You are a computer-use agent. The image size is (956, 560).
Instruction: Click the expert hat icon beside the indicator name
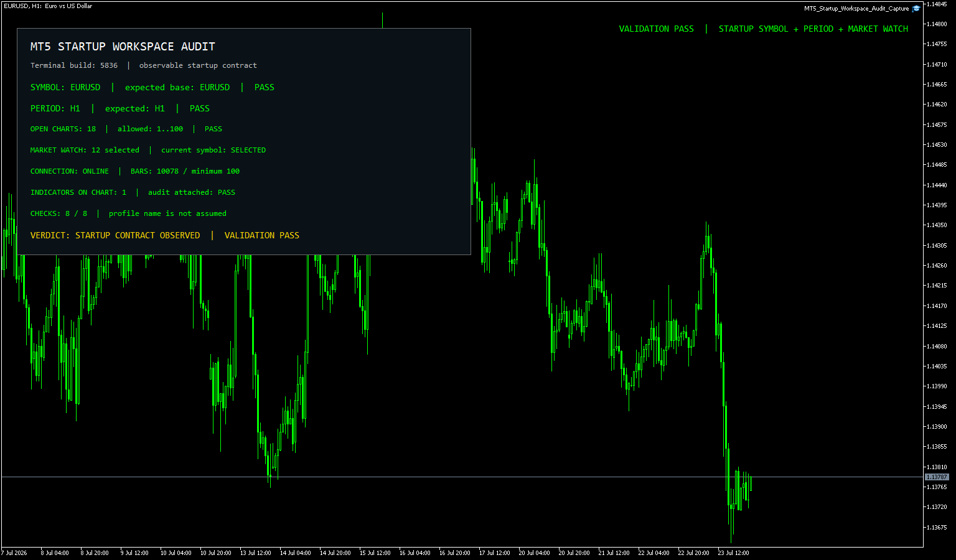click(x=916, y=9)
